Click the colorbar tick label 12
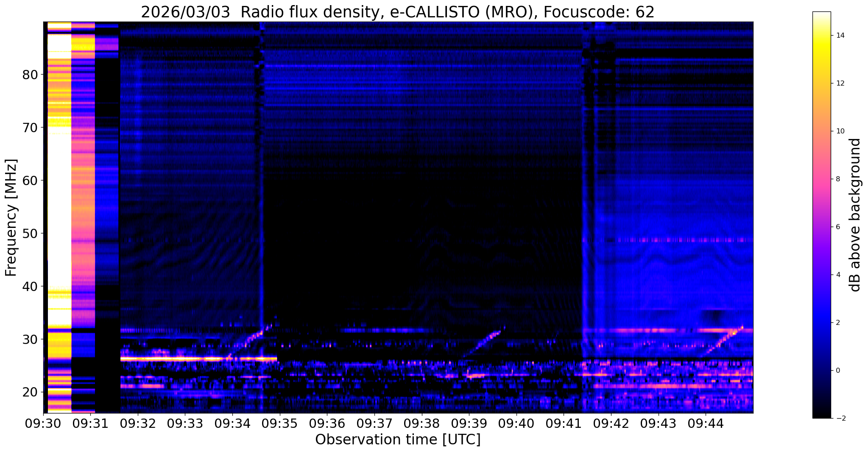This screenshot has width=868, height=452. [x=840, y=83]
